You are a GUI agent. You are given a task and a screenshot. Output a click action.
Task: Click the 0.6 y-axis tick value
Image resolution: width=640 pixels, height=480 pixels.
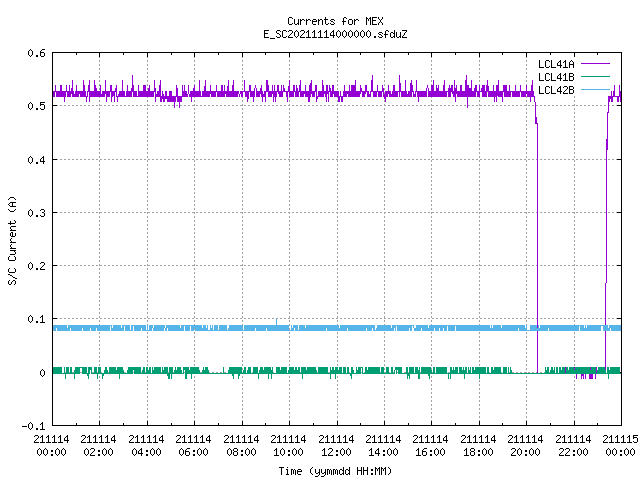[x=37, y=53]
